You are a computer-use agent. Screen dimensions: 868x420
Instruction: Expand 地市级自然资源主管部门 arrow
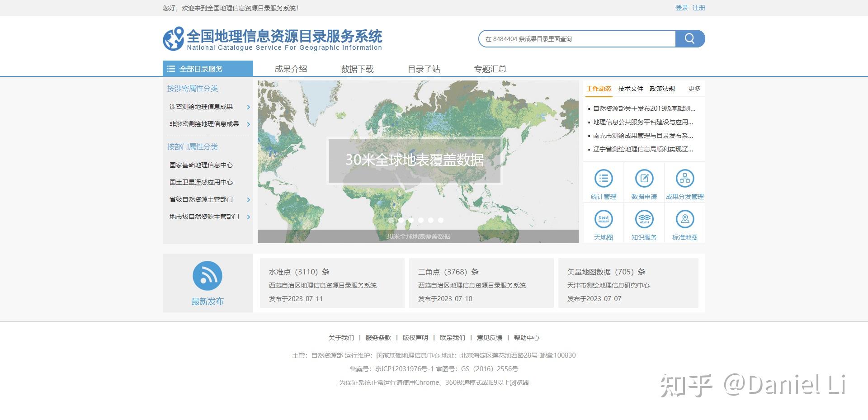[249, 217]
